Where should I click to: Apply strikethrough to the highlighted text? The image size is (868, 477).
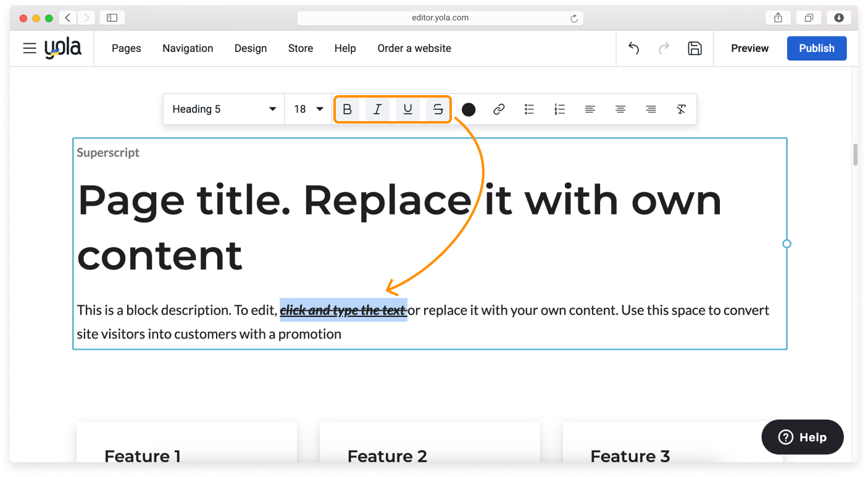438,109
